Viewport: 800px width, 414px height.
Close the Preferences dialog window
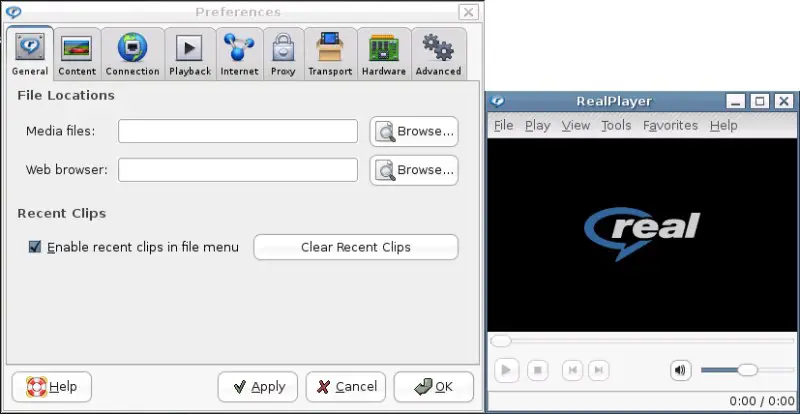click(x=468, y=12)
